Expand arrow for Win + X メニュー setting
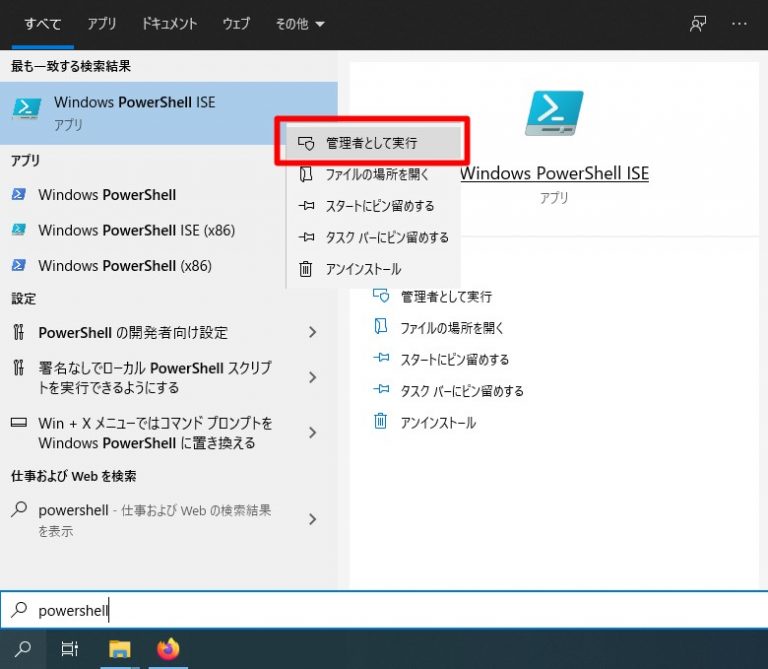 pos(312,433)
